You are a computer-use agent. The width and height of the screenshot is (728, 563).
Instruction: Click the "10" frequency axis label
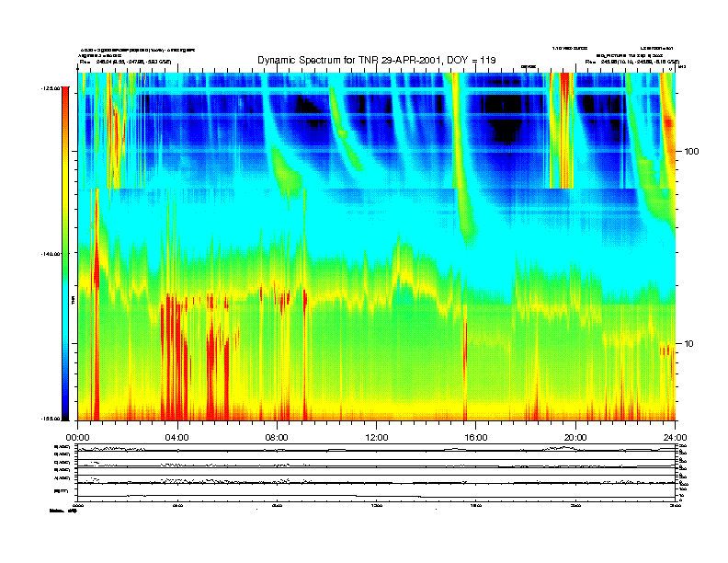[689, 344]
